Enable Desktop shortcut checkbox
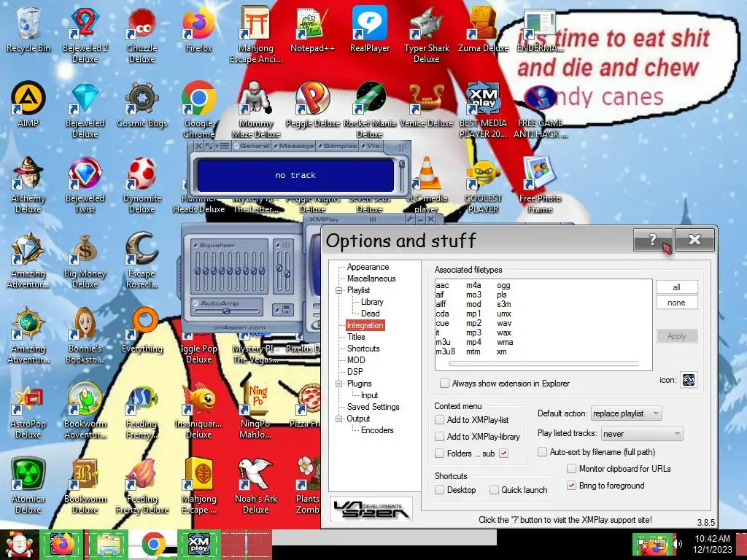The width and height of the screenshot is (747, 560). pos(439,489)
